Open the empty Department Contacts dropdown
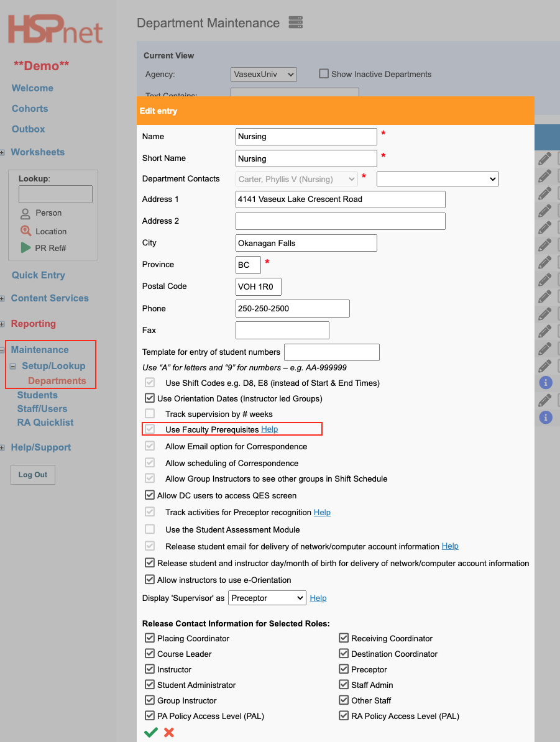Viewport: 560px width, 742px height. 438,179
